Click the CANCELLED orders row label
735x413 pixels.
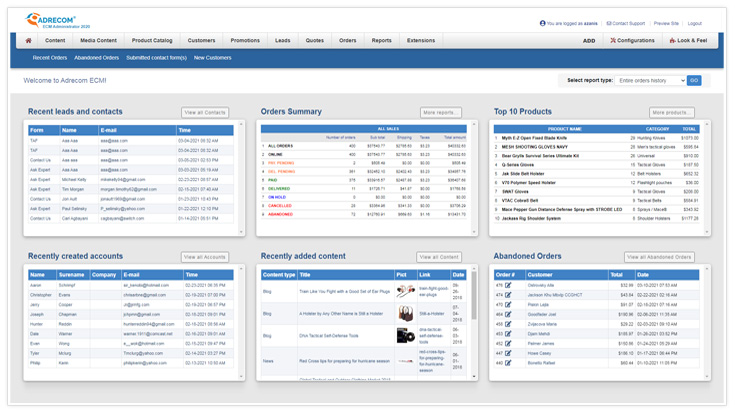[x=280, y=206]
